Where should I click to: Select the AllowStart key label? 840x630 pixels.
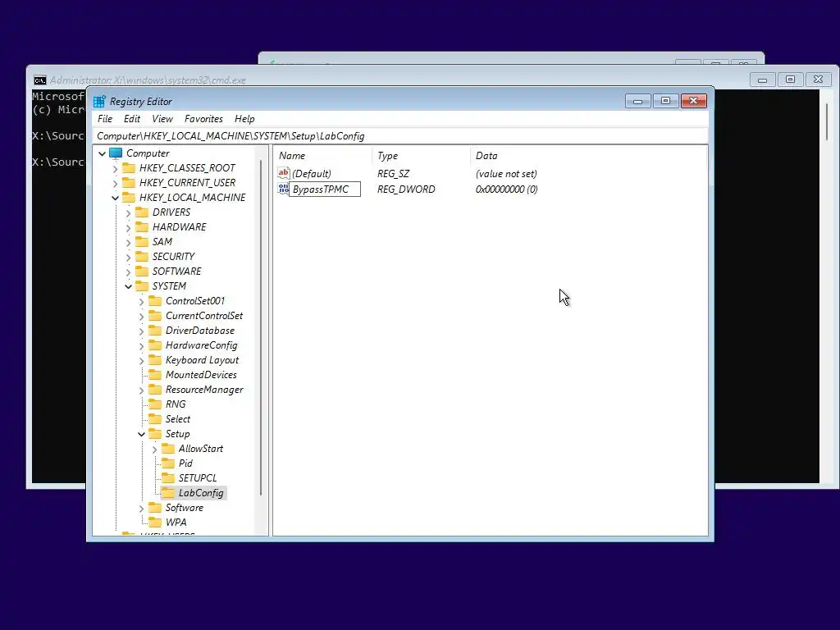click(x=201, y=449)
